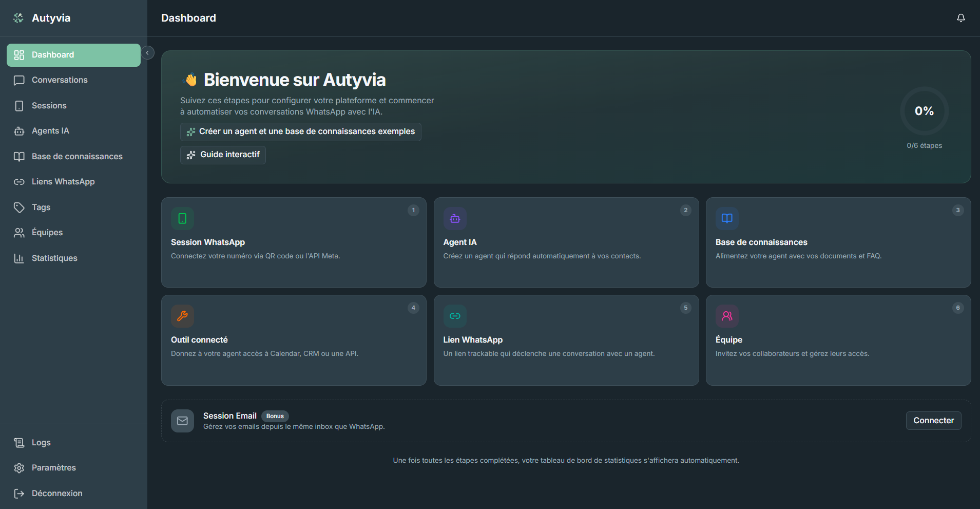Image resolution: width=980 pixels, height=509 pixels.
Task: Open the Agent IA step card title
Action: tap(460, 242)
